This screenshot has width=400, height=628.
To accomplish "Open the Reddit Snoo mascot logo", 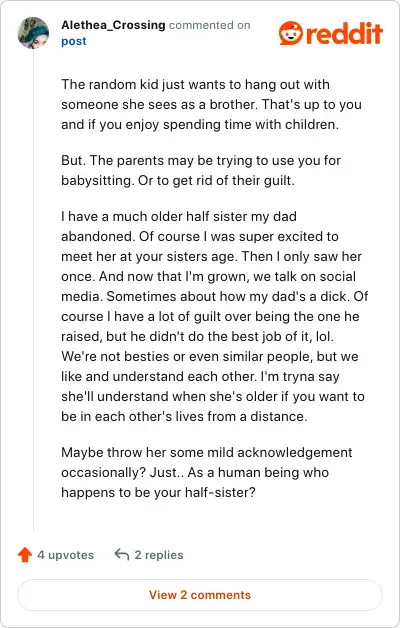I will pos(291,33).
